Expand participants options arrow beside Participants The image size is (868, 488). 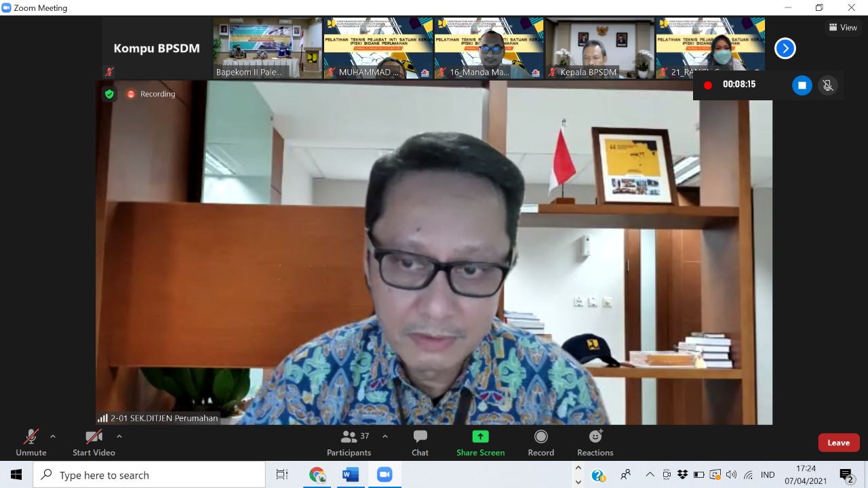tap(385, 436)
